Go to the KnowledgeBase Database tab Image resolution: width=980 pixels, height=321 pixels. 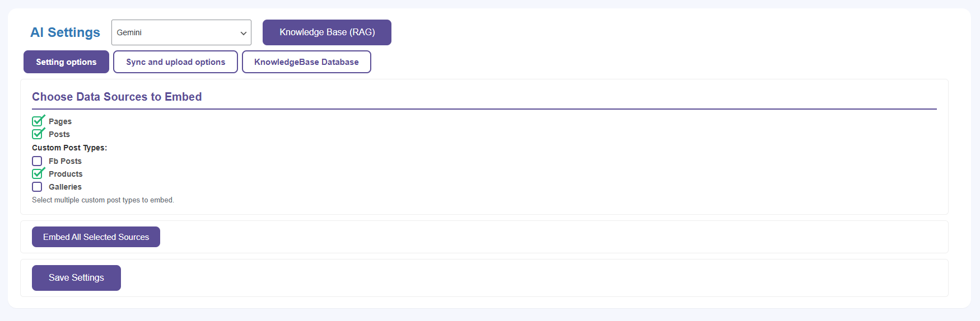pos(306,62)
